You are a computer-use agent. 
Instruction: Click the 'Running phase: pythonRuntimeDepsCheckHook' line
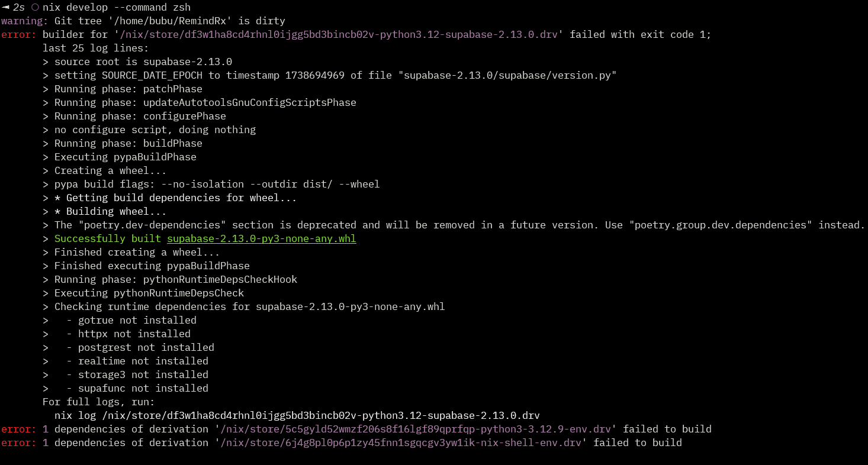coord(176,279)
